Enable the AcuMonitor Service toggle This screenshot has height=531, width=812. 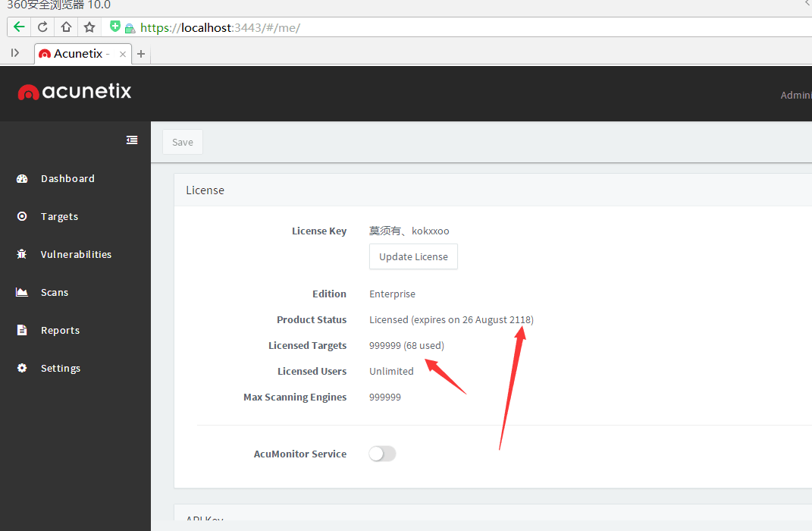382,454
